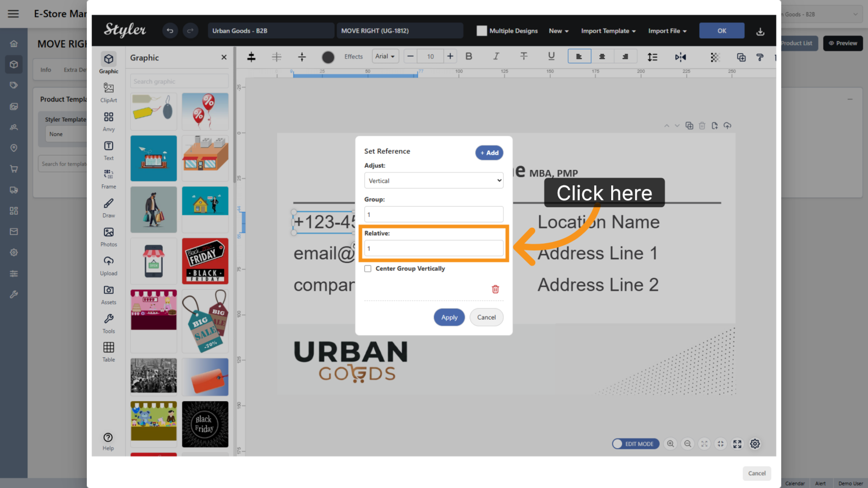Click the flip horizontal icon

click(x=680, y=57)
